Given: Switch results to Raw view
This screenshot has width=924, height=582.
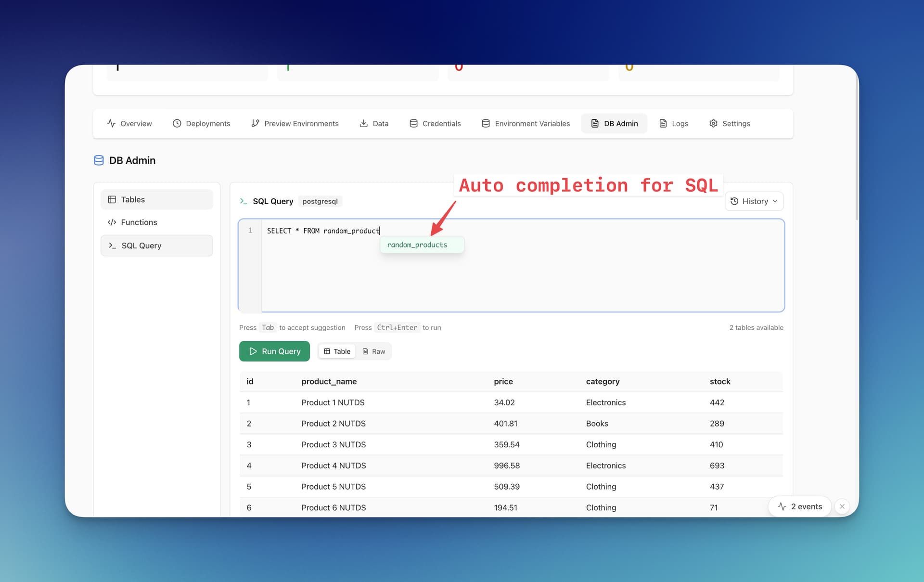Looking at the screenshot, I should [374, 351].
